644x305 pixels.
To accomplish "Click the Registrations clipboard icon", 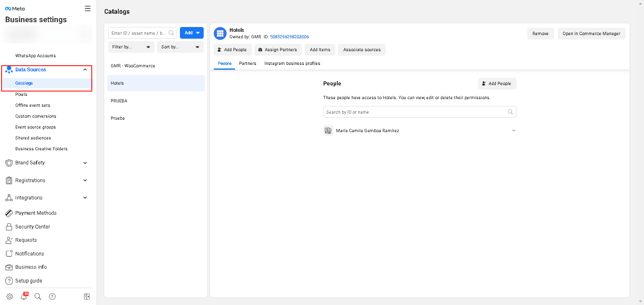I will pos(9,181).
